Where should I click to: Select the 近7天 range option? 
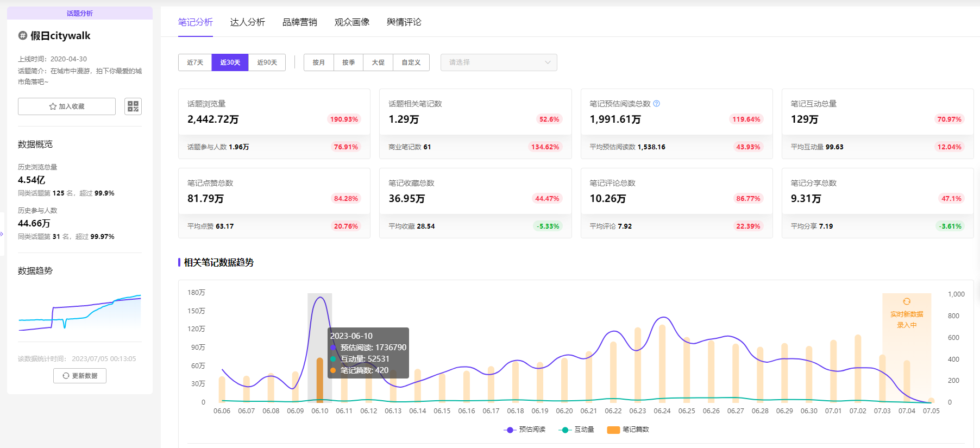[x=195, y=62]
